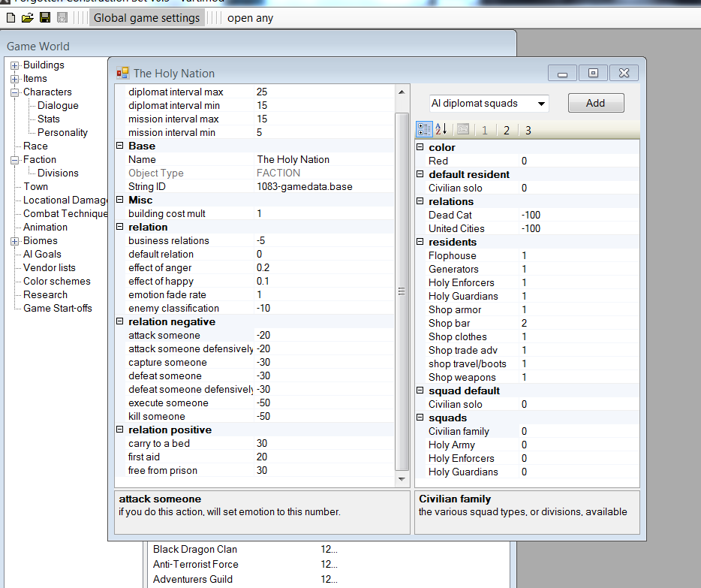Viewport: 701px width, 588px height.
Task: Expand the Biomes tree node
Action: pos(15,241)
